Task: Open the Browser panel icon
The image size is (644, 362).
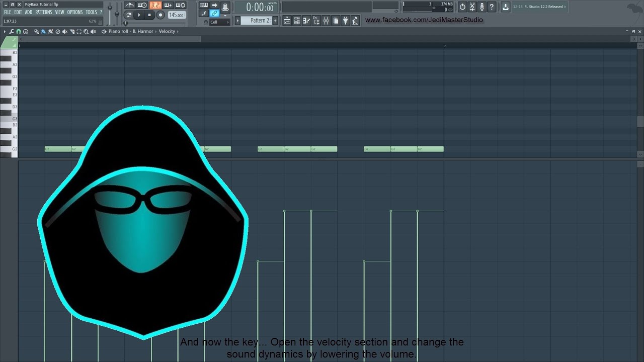Action: [316, 21]
